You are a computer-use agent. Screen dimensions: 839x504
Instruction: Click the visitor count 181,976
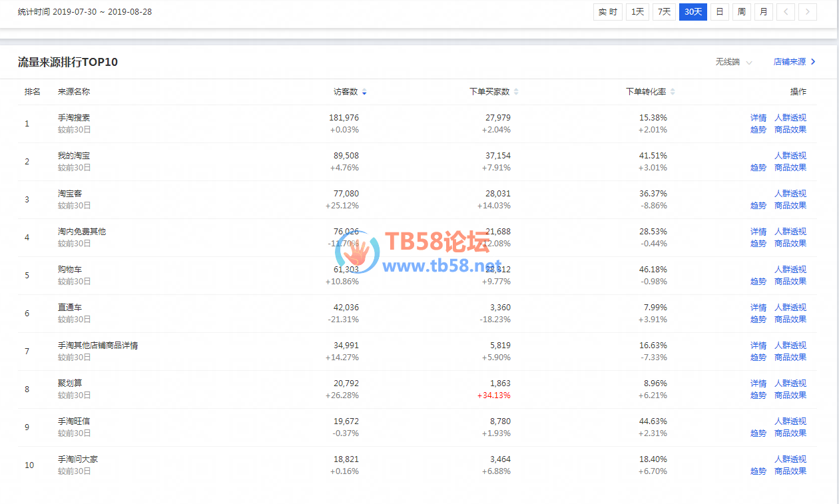click(344, 118)
